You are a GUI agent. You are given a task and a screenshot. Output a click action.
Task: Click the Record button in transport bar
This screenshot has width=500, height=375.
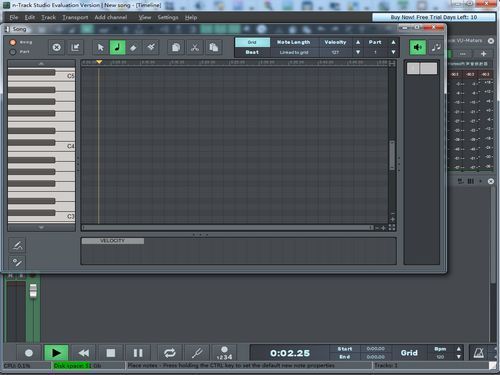[29, 353]
